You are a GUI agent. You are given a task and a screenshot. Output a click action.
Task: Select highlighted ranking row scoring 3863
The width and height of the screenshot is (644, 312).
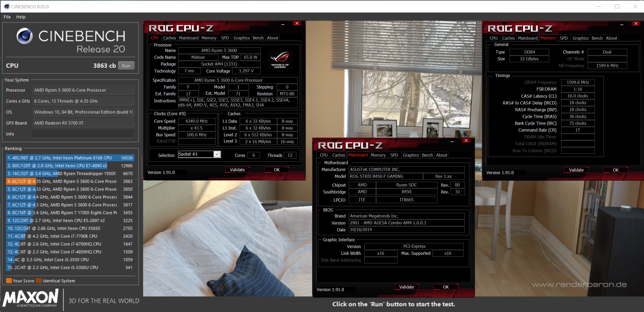70,181
